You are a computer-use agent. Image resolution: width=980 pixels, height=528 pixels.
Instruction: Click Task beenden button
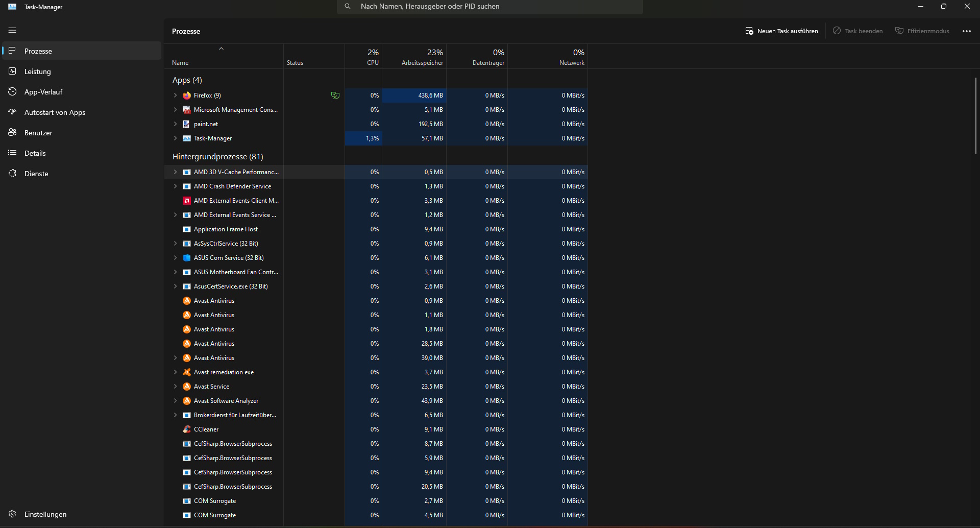[858, 31]
